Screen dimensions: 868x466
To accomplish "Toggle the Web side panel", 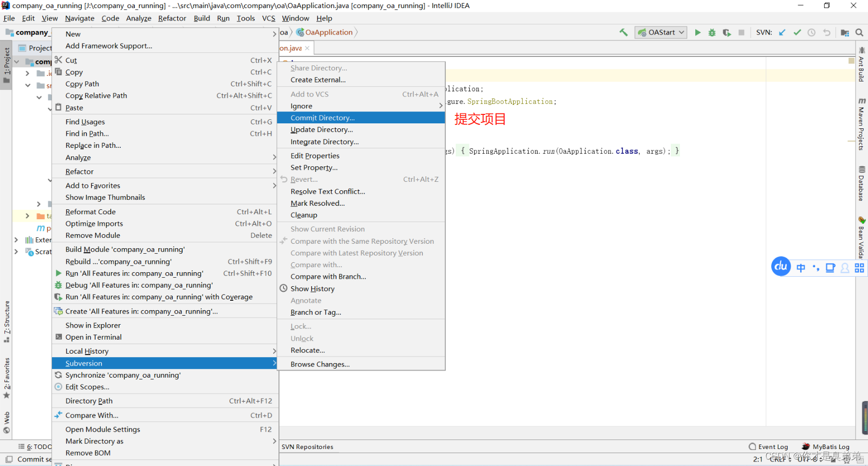I will [6, 422].
